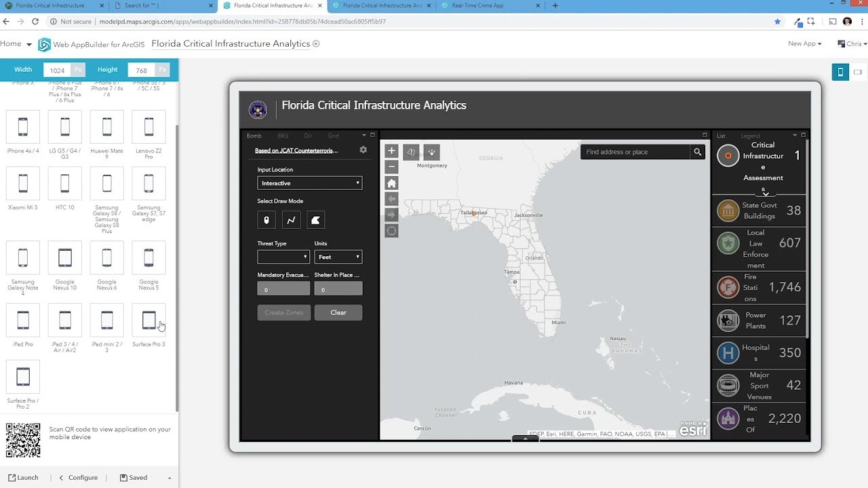Toggle the Width Px unit button
Screen dimensions: 868x488
coord(78,70)
